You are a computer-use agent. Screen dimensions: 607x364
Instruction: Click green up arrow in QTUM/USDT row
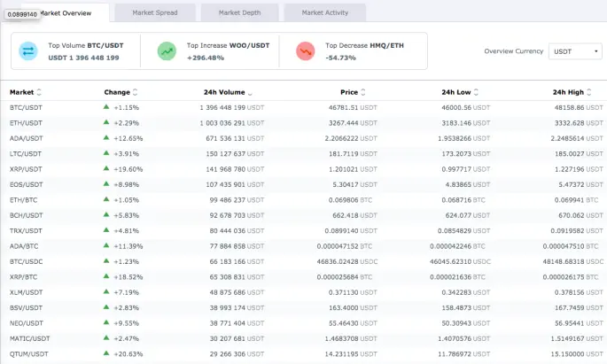click(x=106, y=353)
